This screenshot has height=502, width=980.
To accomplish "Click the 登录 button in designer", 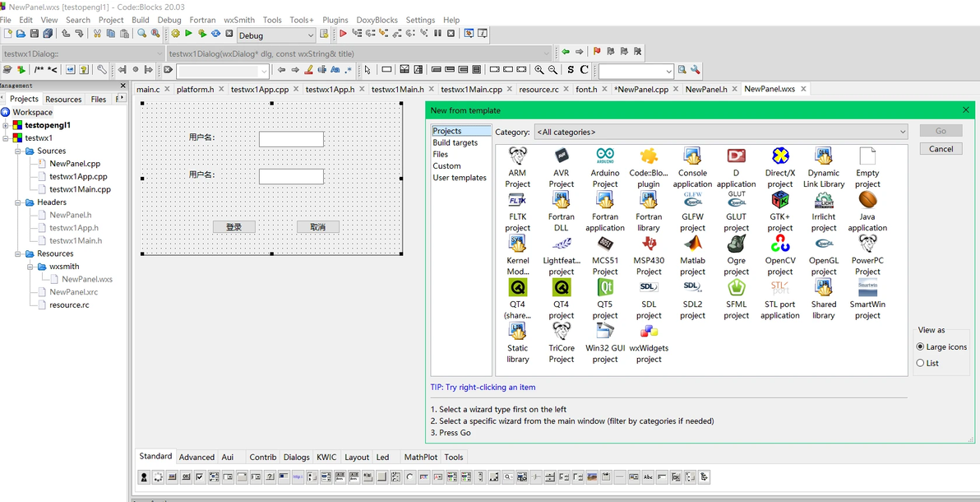I will tap(233, 226).
